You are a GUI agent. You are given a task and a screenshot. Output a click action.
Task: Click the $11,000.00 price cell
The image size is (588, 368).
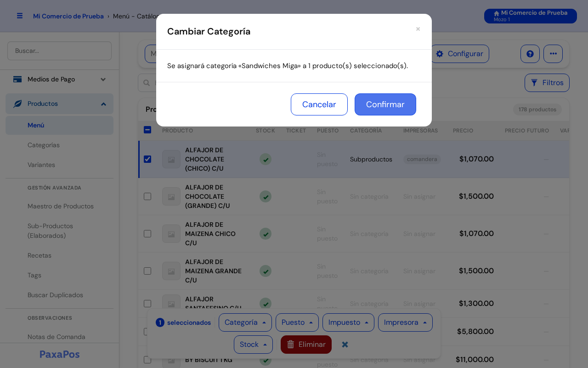point(475,360)
